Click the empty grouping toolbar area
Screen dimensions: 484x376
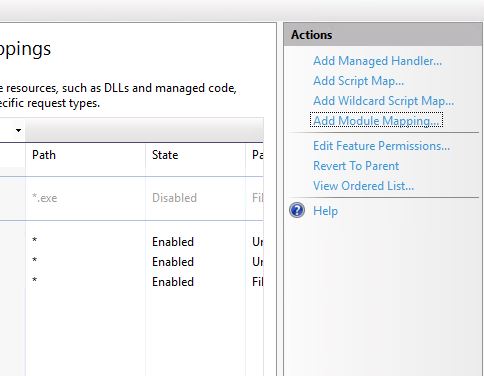pos(144,130)
